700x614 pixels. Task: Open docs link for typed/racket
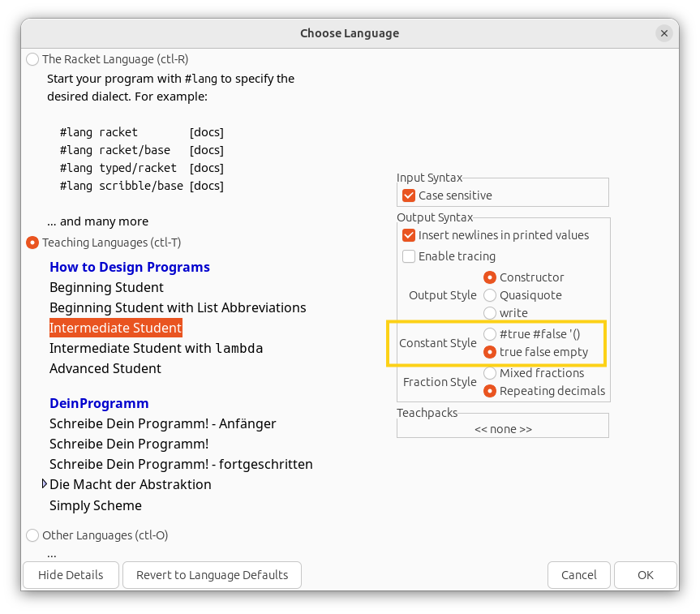206,168
